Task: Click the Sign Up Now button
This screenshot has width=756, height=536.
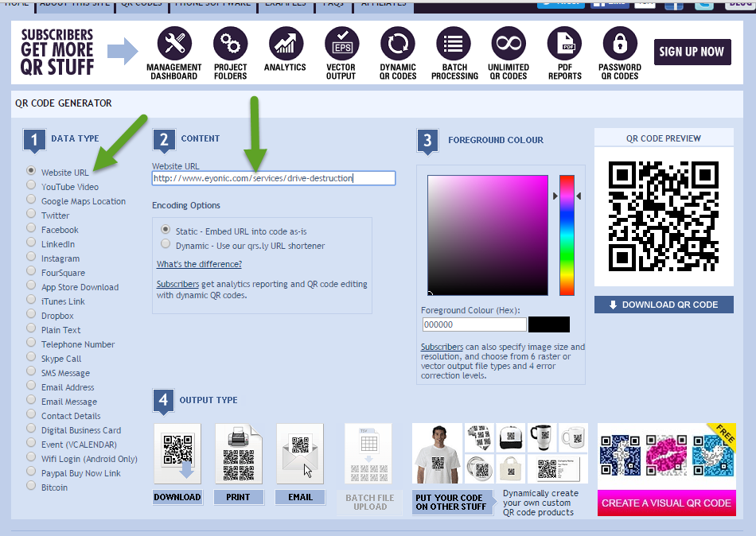Action: tap(692, 52)
